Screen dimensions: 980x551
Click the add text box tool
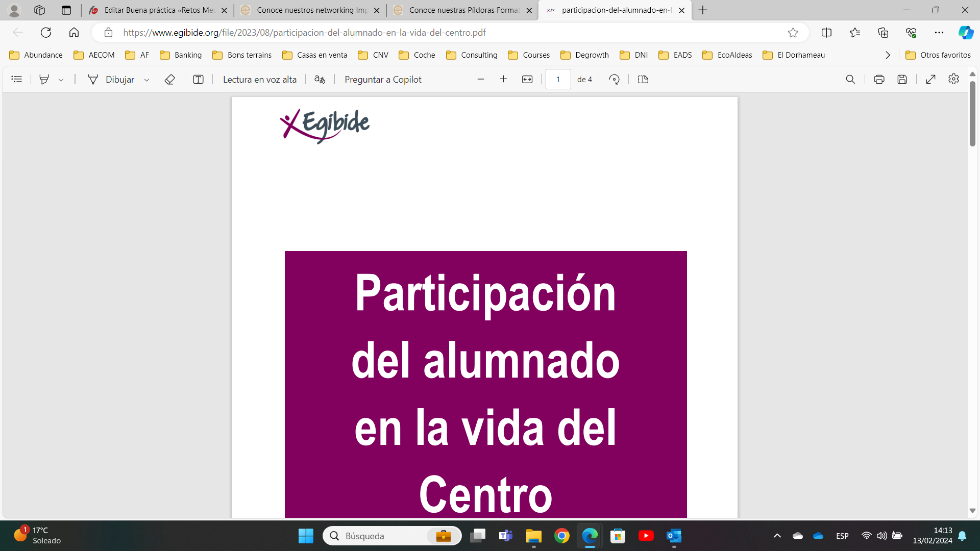(x=198, y=79)
